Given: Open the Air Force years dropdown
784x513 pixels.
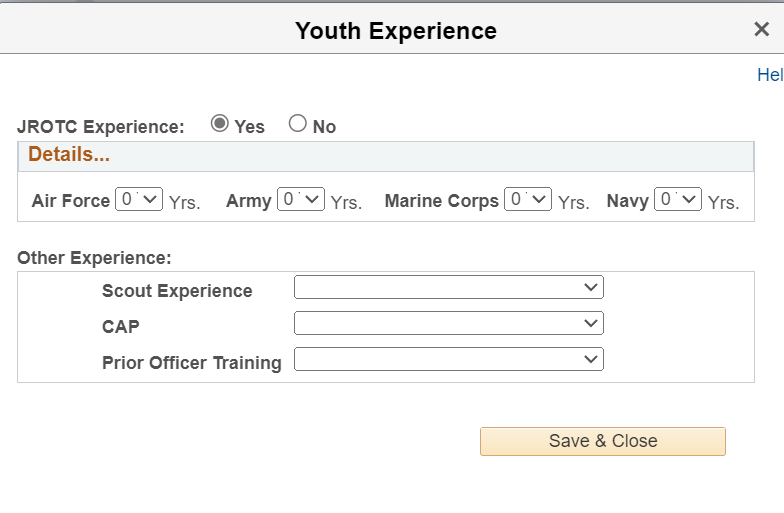Looking at the screenshot, I should 139,199.
